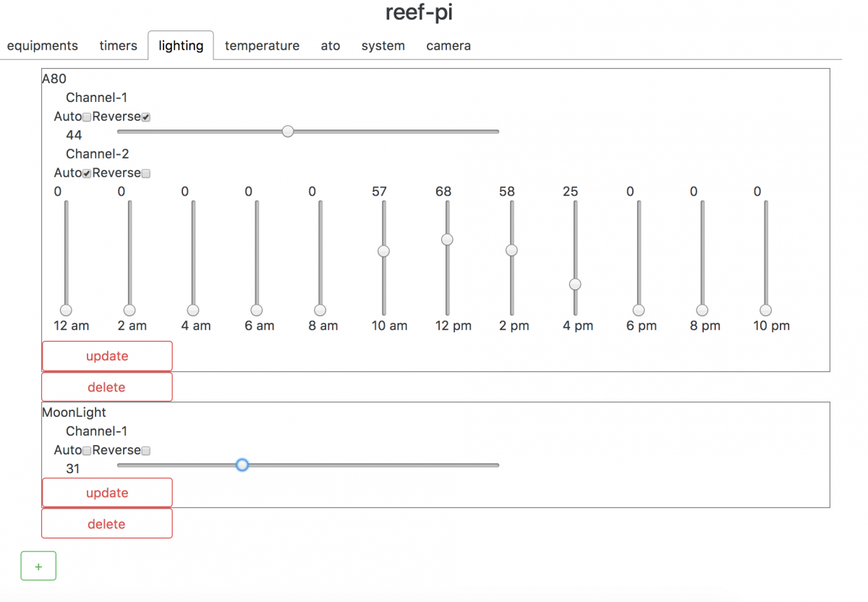Click the green plus add-light button
The image size is (868, 602).
click(38, 566)
